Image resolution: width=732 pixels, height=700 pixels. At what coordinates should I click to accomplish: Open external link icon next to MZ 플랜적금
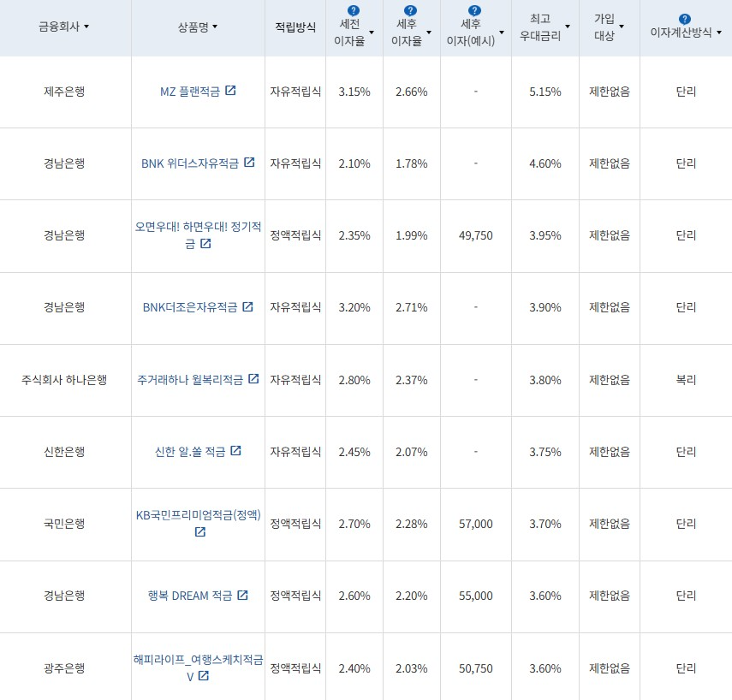coord(229,91)
